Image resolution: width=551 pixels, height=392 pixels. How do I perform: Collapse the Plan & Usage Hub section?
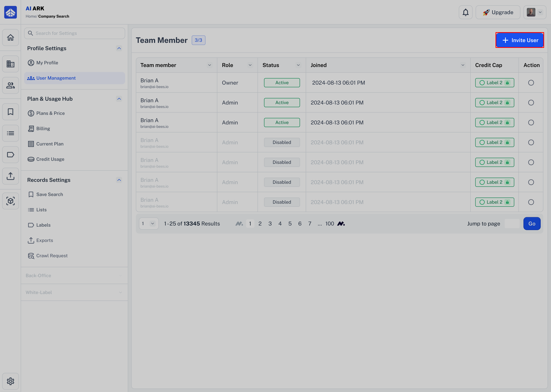[119, 99]
